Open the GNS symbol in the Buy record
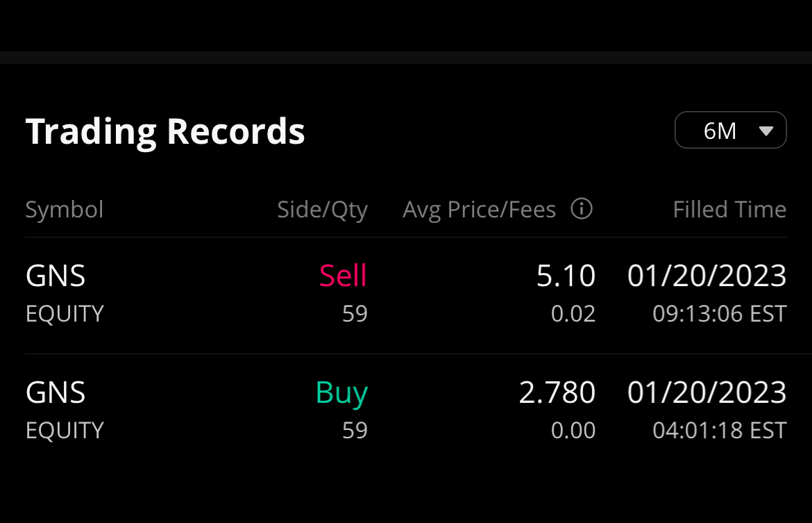The width and height of the screenshot is (812, 523). tap(56, 393)
